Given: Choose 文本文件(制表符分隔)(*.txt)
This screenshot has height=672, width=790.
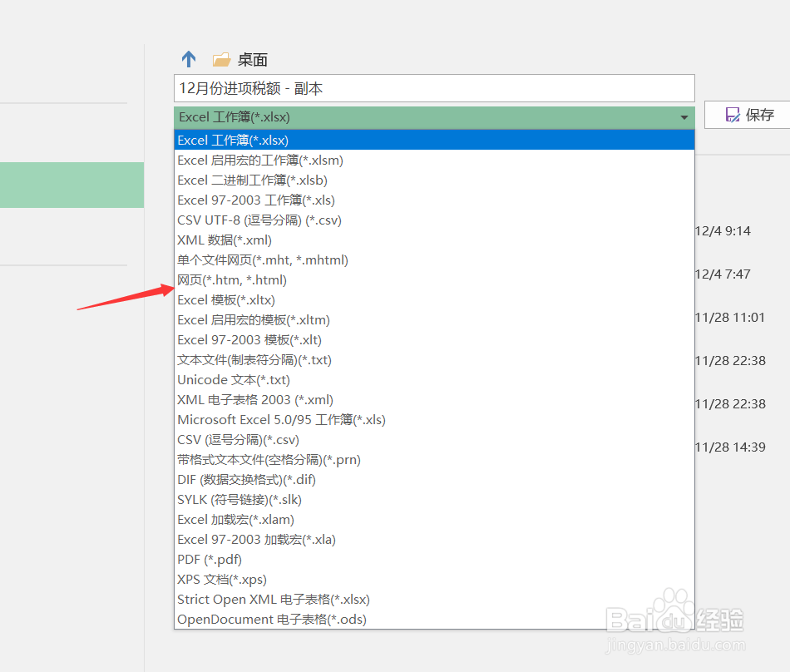Looking at the screenshot, I should pyautogui.click(x=434, y=359).
